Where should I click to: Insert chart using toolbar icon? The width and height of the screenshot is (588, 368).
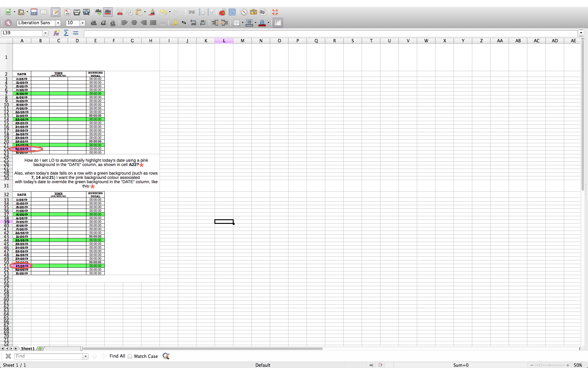click(x=223, y=12)
